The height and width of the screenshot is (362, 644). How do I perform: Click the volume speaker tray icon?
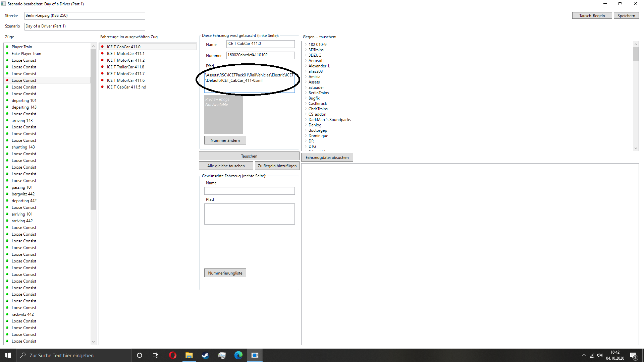[x=600, y=355]
